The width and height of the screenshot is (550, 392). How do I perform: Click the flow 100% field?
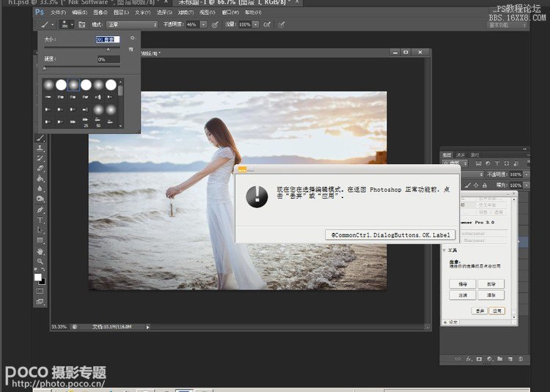click(245, 24)
